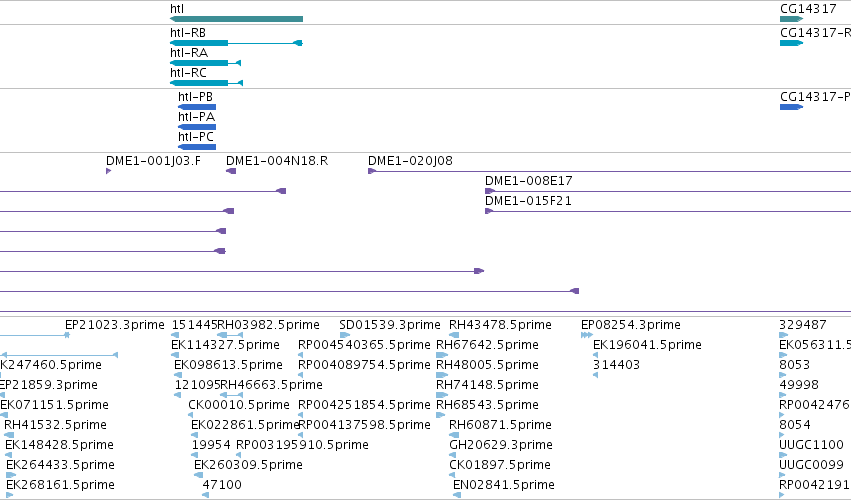Click the htl-RC transcript feature

[x=206, y=83]
